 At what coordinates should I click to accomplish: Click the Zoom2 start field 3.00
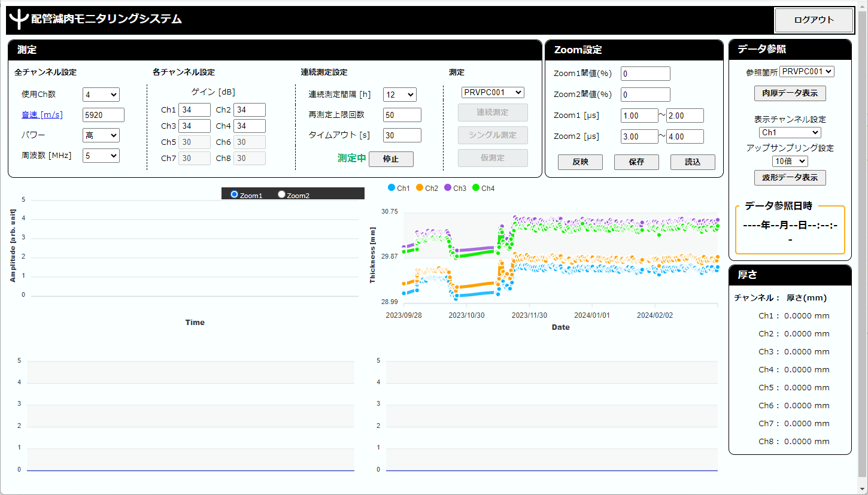[639, 136]
